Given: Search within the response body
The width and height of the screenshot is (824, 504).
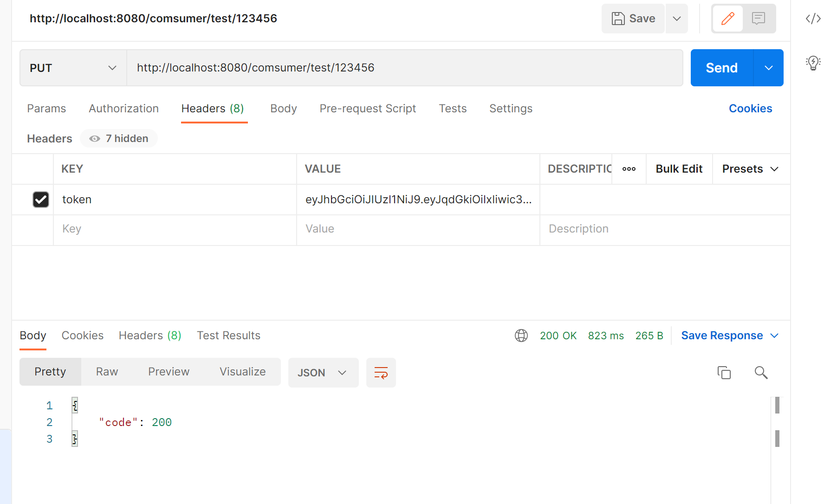Looking at the screenshot, I should pos(761,372).
